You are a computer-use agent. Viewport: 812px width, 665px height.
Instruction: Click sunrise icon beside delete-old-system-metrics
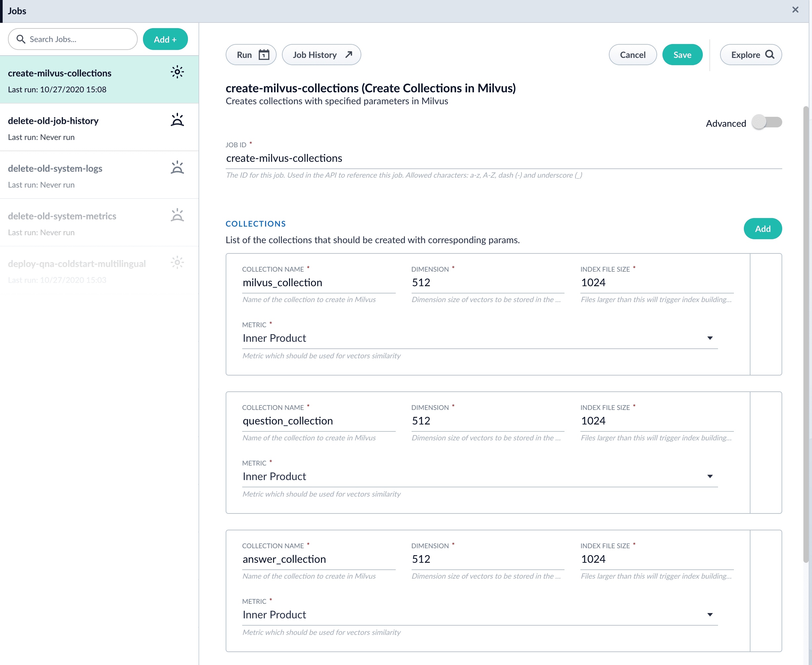click(x=177, y=215)
